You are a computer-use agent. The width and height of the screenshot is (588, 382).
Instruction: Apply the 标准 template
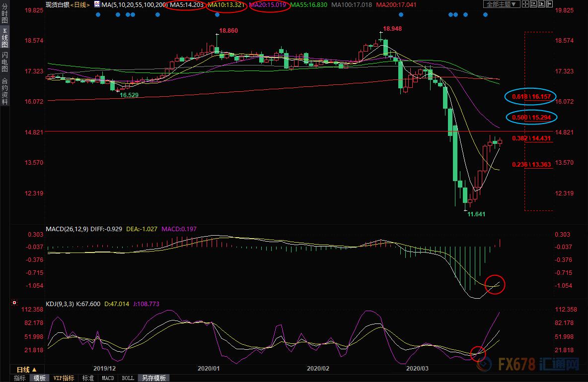click(x=88, y=378)
